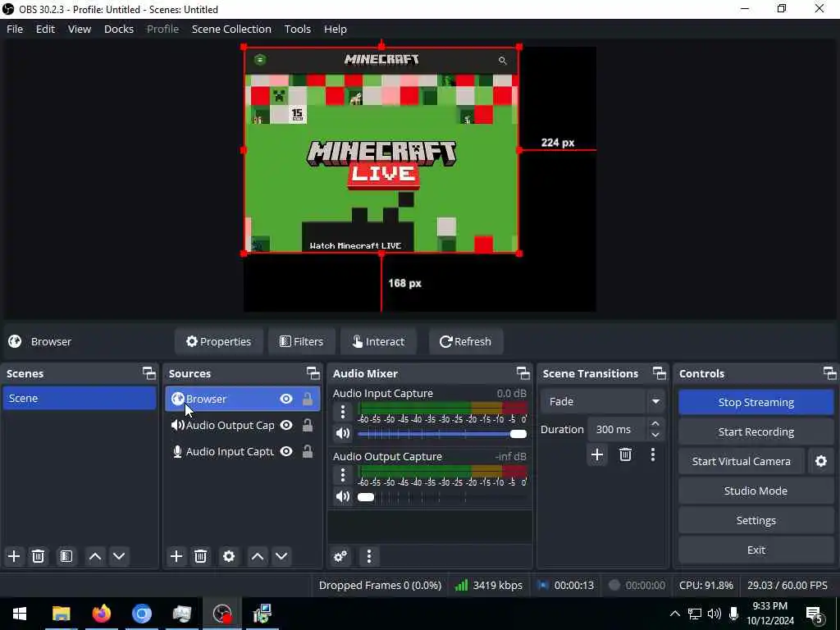Viewport: 840px width, 630px height.
Task: Move scene up arrow
Action: click(x=95, y=556)
